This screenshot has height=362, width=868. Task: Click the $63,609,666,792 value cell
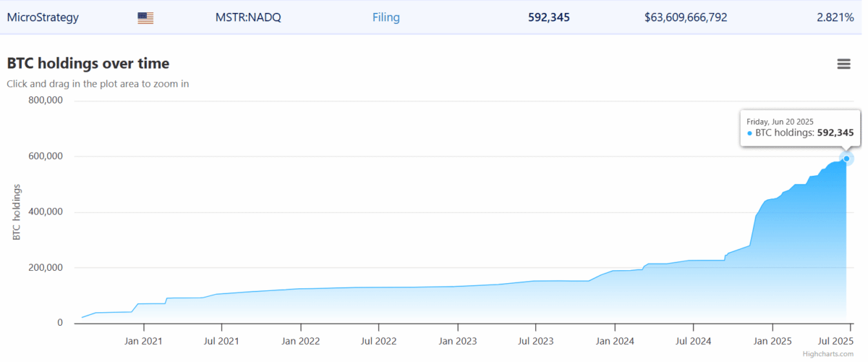(x=696, y=17)
